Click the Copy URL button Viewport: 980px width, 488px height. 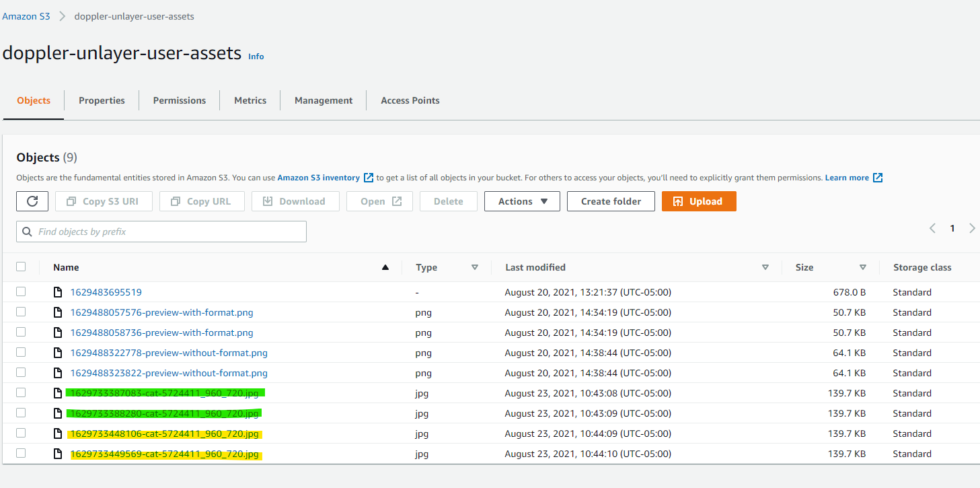(202, 201)
